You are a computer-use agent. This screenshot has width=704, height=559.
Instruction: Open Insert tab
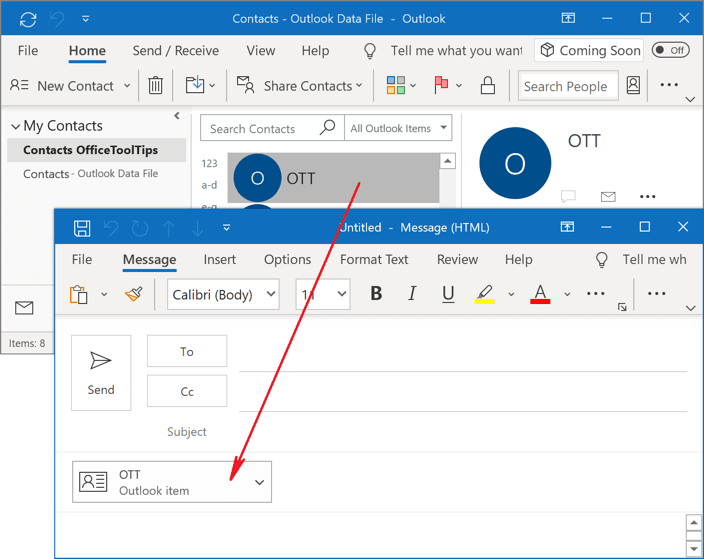pos(220,260)
